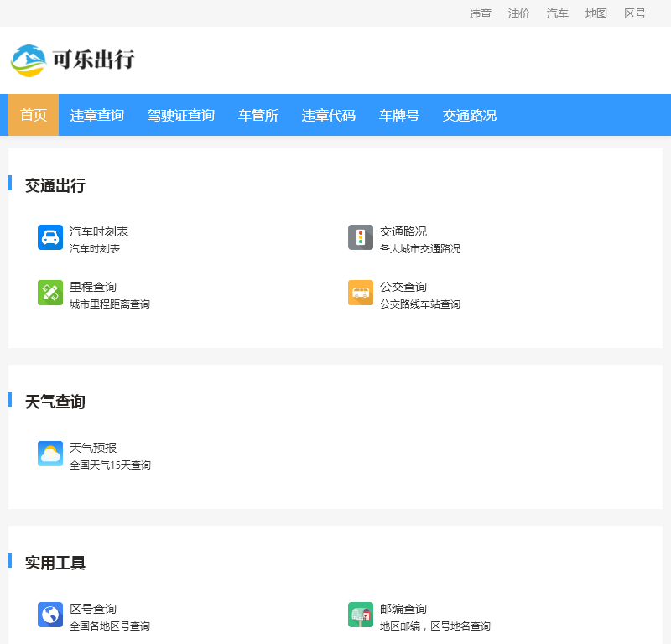
Task: Select the 首页 tab
Action: click(x=33, y=115)
